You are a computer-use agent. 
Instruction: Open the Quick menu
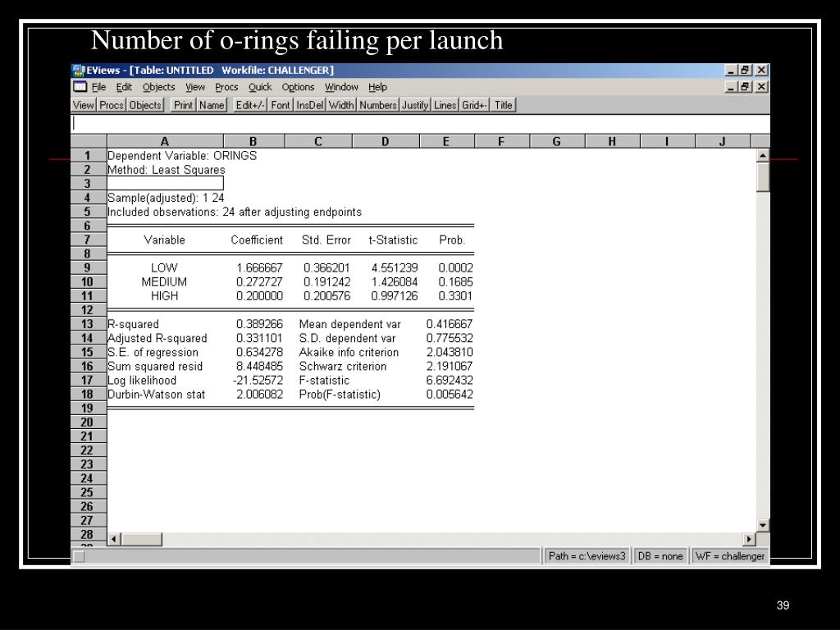point(260,87)
